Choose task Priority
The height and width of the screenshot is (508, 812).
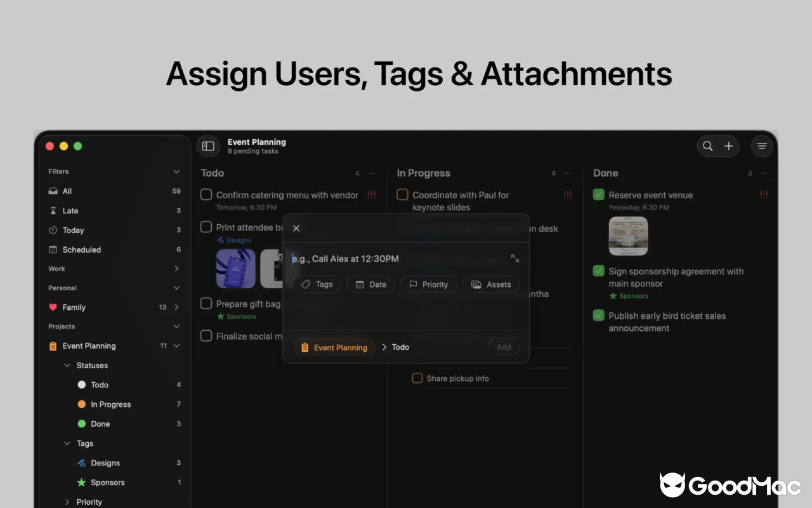pyautogui.click(x=428, y=284)
